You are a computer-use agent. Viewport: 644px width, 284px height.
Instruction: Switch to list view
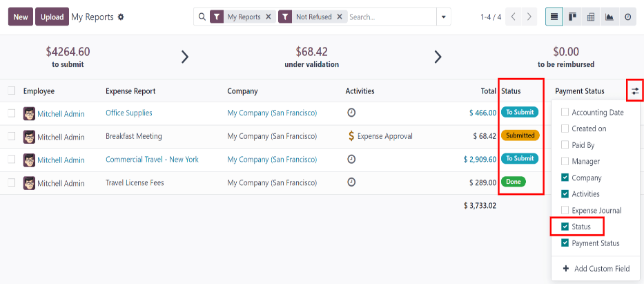[x=554, y=17]
